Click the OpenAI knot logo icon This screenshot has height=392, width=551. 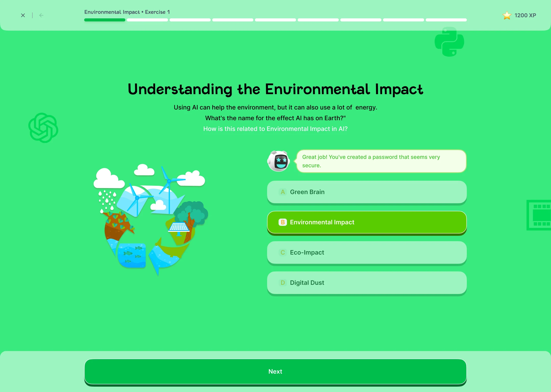click(x=43, y=128)
